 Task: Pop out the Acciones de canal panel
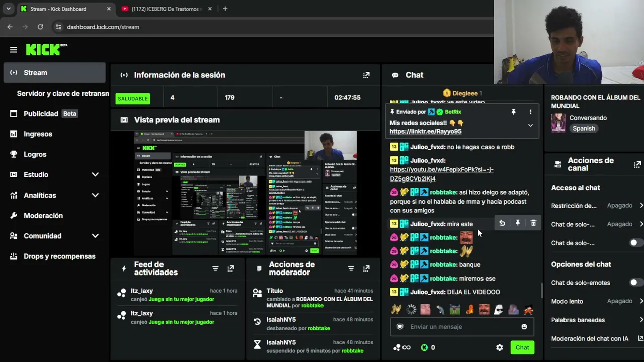tap(637, 164)
